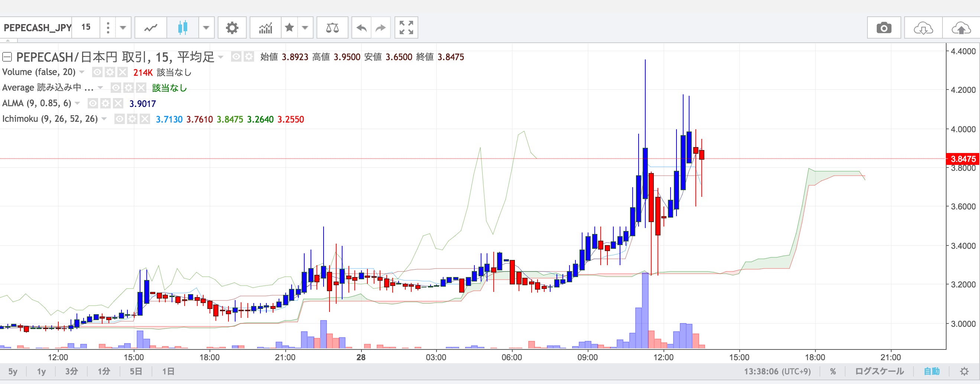
Task: Open Ichimoku indicator dropdown arrow
Action: tap(104, 119)
